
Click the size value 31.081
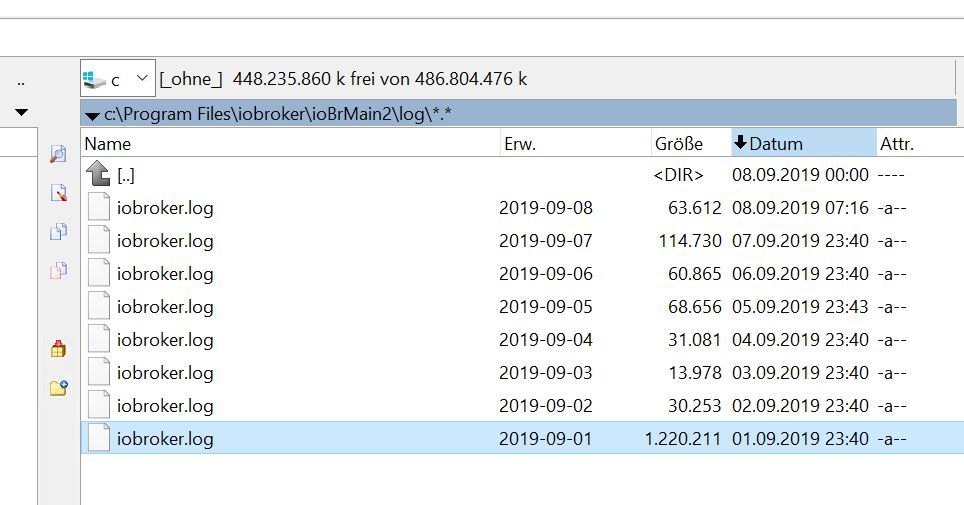695,340
